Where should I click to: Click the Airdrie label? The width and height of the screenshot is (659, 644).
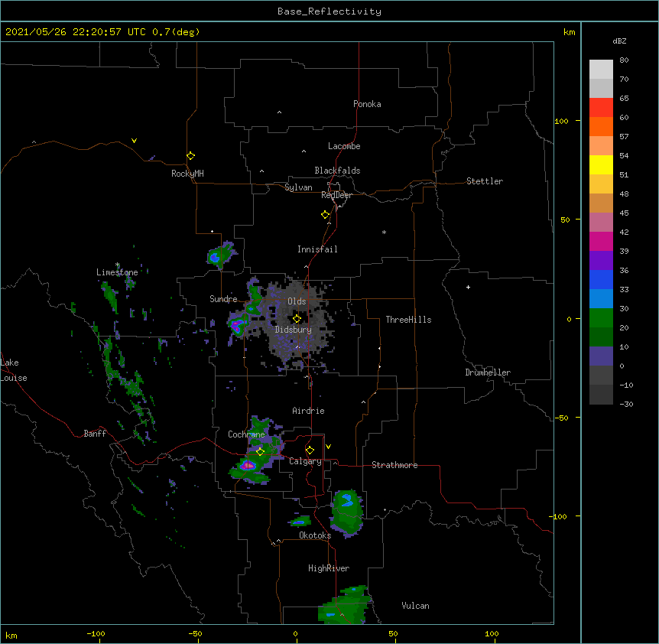309,411
